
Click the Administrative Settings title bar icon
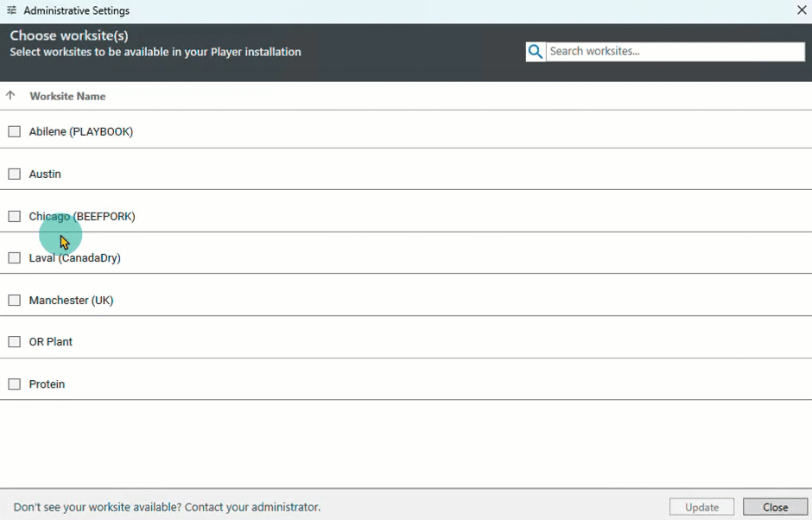(x=11, y=10)
